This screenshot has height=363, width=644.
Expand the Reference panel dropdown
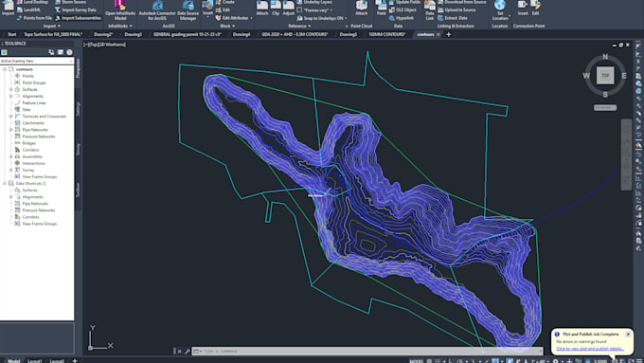pos(299,26)
